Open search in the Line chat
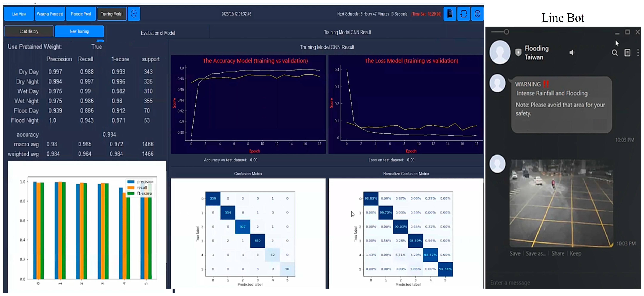 (x=615, y=53)
